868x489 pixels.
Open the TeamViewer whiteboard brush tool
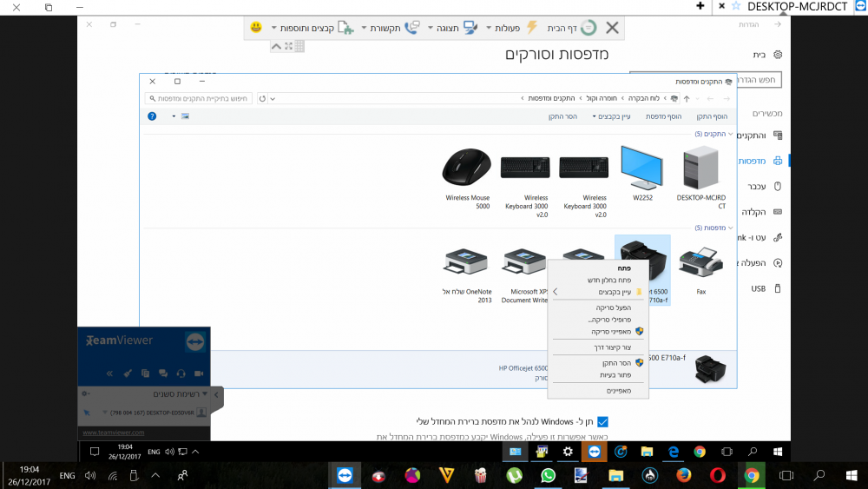(128, 373)
